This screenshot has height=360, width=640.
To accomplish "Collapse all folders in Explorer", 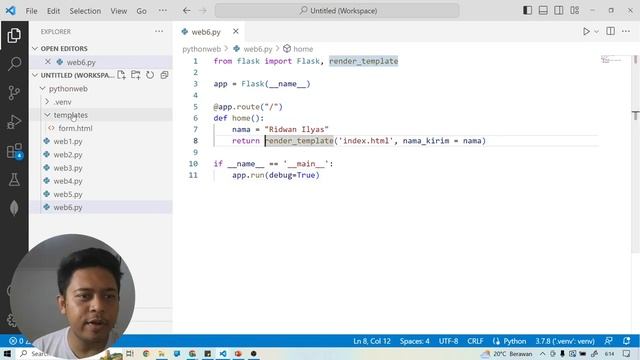I will (164, 75).
